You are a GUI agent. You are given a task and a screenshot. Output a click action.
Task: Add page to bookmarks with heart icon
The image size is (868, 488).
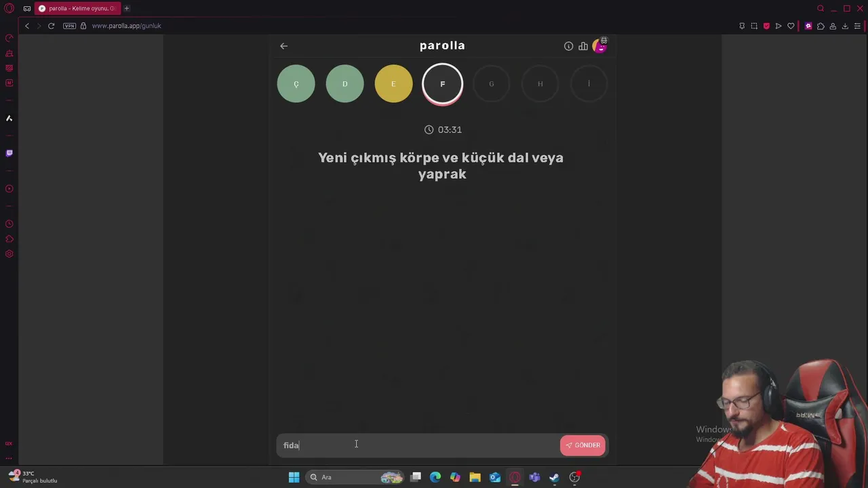coord(791,26)
